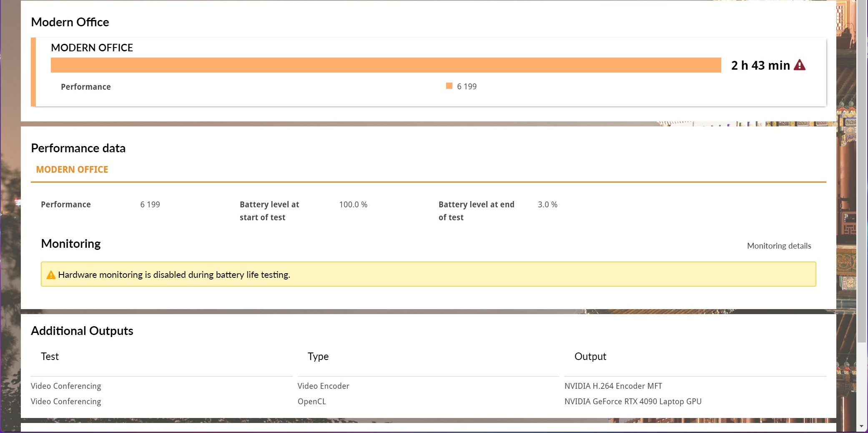Click NVIDIA H.264 Encoder MFT output
Viewport: 868px width, 433px height.
pyautogui.click(x=613, y=386)
